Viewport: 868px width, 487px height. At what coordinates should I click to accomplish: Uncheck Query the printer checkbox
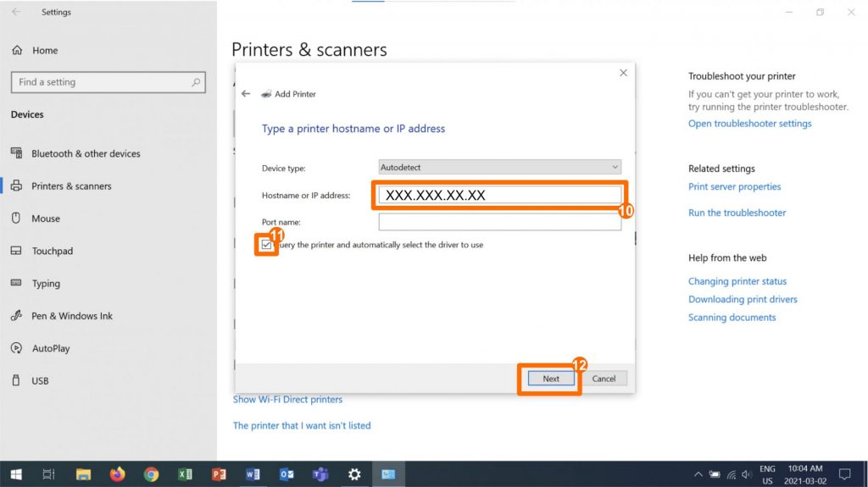[268, 245]
